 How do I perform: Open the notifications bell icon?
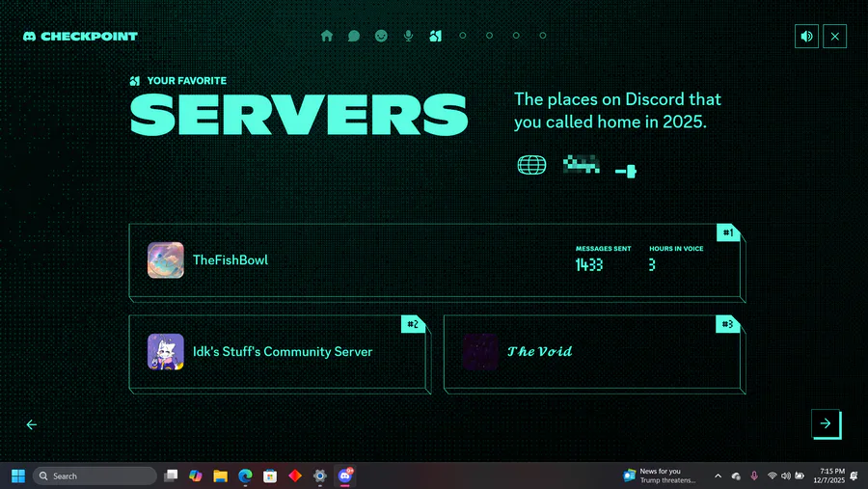pyautogui.click(x=854, y=475)
